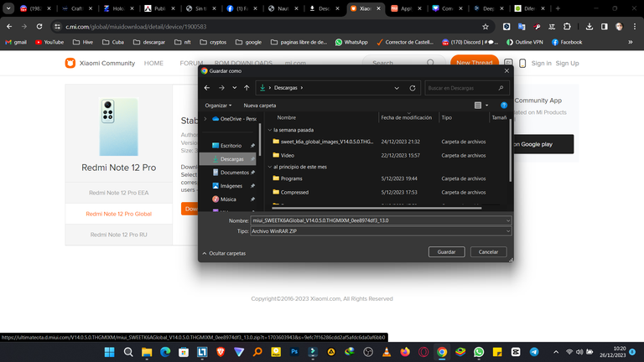Bookmark this page with the star icon

pos(486,27)
